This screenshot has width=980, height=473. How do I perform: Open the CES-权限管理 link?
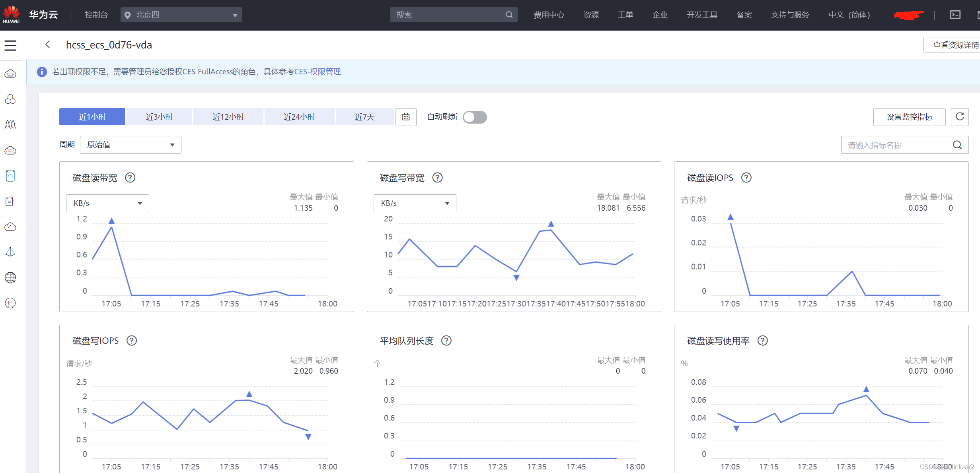(x=318, y=72)
